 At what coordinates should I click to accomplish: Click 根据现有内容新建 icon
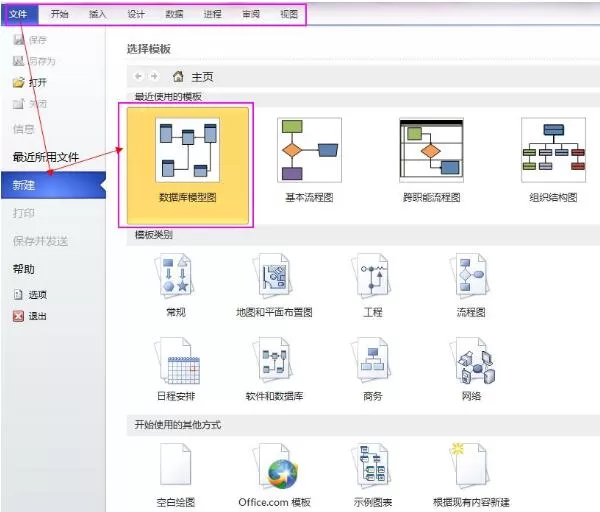(470, 465)
